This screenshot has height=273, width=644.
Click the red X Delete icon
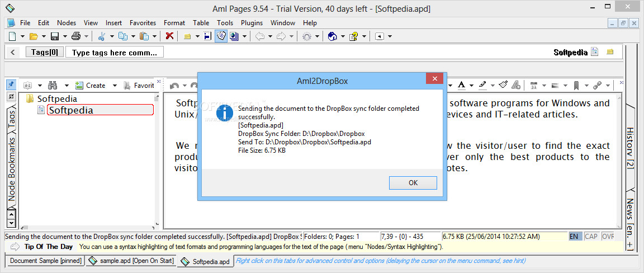[169, 36]
